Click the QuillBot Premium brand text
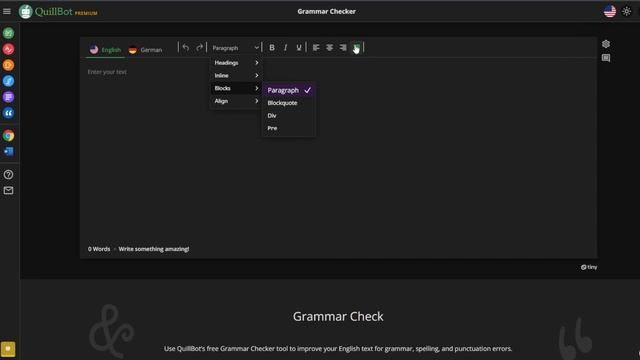The width and height of the screenshot is (640, 360). tap(66, 11)
